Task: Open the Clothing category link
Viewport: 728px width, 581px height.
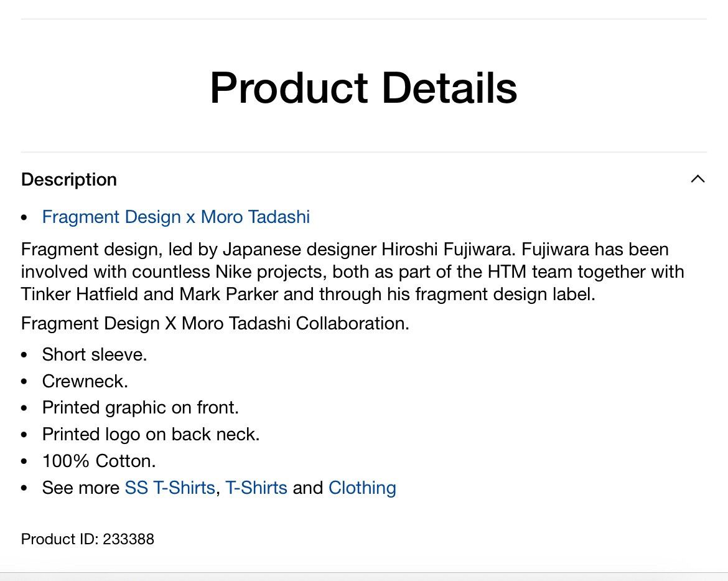Action: [362, 488]
